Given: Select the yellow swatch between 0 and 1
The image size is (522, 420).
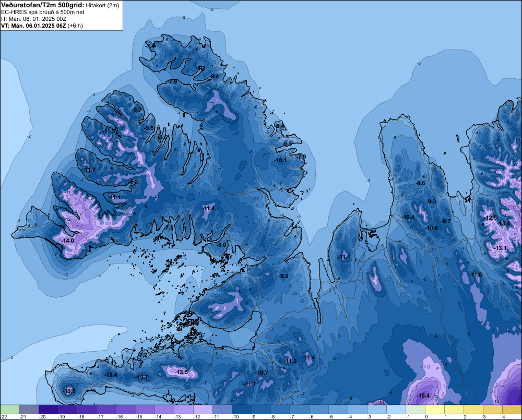Looking at the screenshot, I should [x=435, y=410].
